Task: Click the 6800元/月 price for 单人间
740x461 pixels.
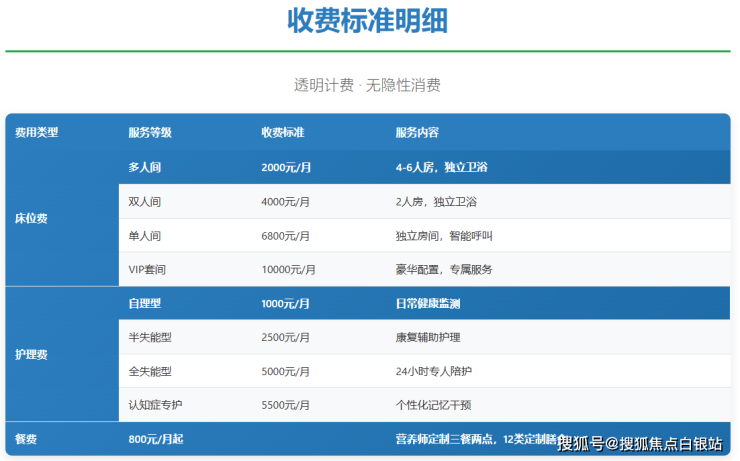Action: (x=285, y=236)
